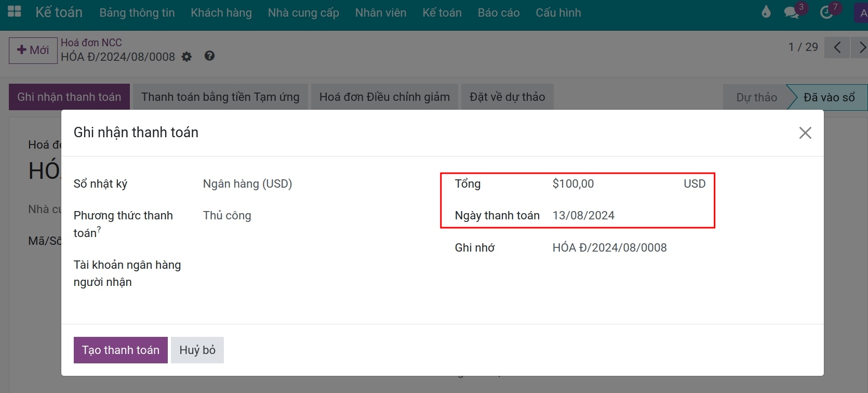The image size is (868, 393).
Task: Open the Bảng thông tin menu
Action: pos(137,12)
